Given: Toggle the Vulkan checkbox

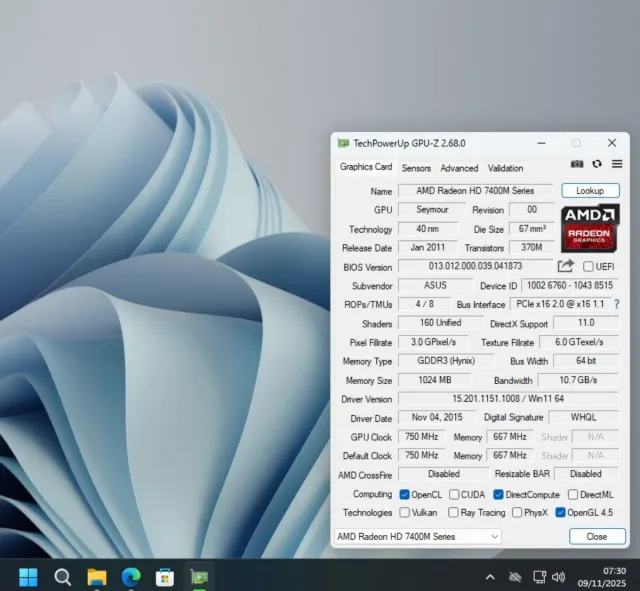Looking at the screenshot, I should click(x=404, y=513).
